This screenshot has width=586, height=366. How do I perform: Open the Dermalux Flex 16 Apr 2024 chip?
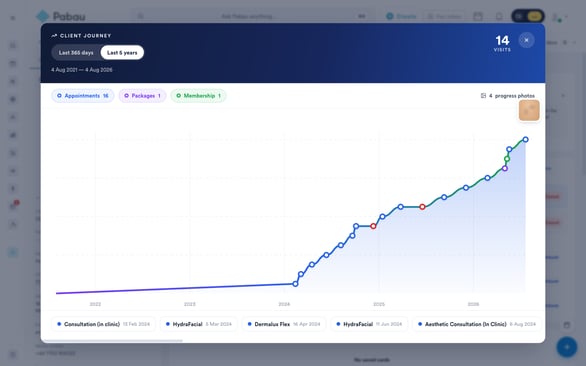tap(284, 324)
